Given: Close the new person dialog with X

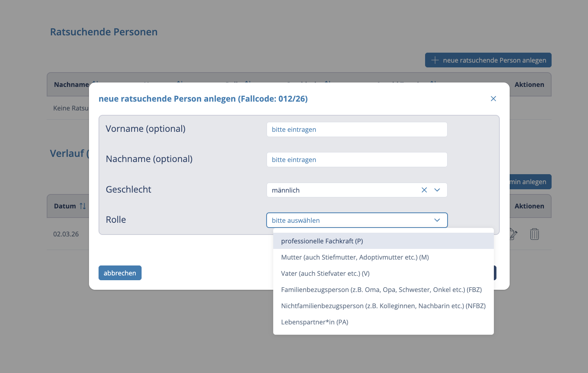Looking at the screenshot, I should [x=493, y=99].
